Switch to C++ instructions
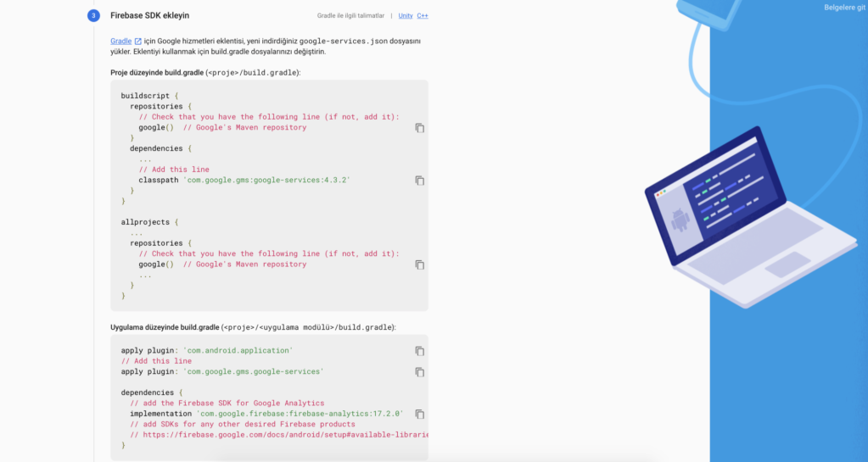868x462 pixels. coord(423,15)
